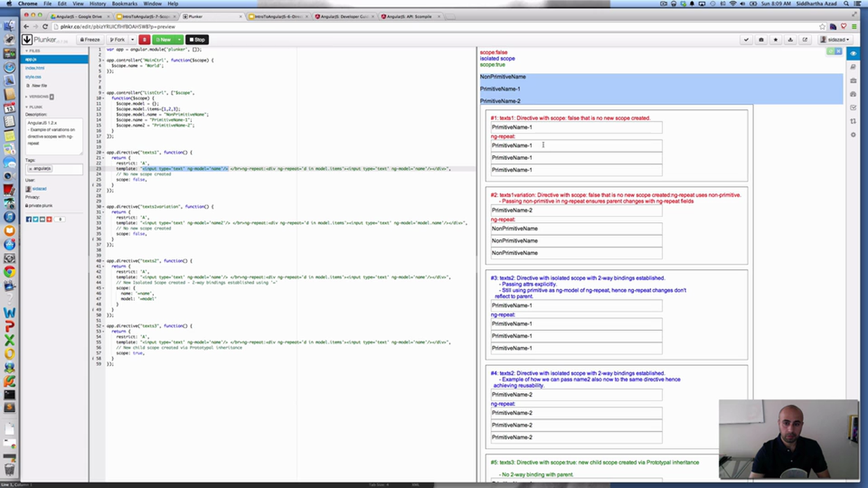Expand the VERSIONS section in sidebar
Viewport: 868px width, 488px height.
(x=39, y=96)
